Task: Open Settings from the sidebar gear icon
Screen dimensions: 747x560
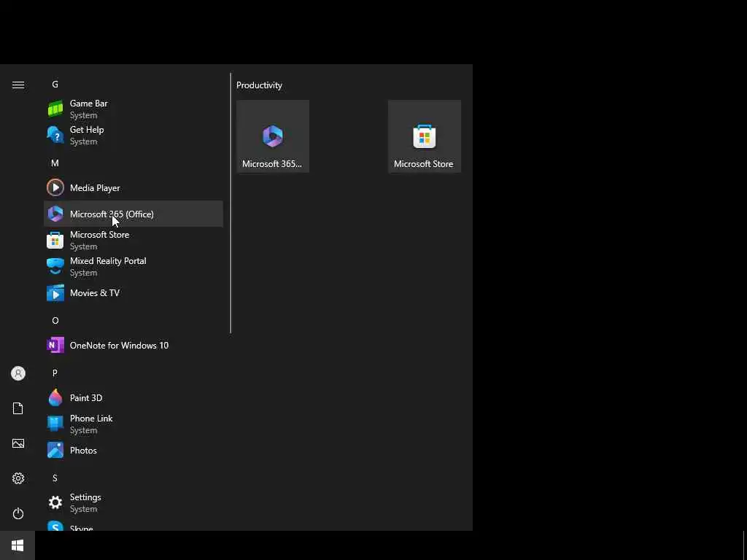Action: 18,478
